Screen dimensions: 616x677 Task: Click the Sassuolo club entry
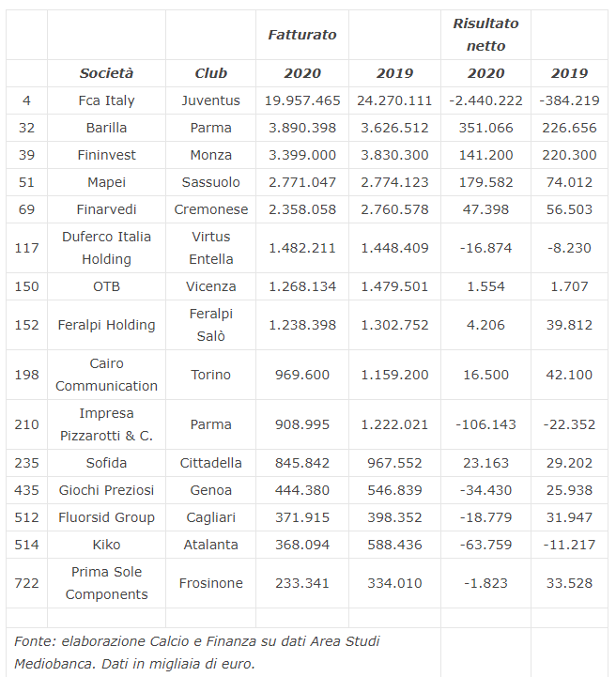click(210, 182)
